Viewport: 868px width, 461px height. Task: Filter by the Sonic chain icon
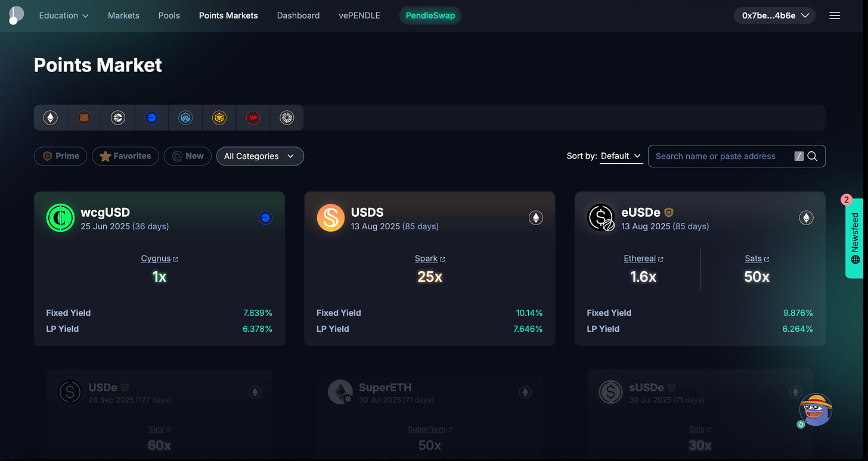point(118,118)
